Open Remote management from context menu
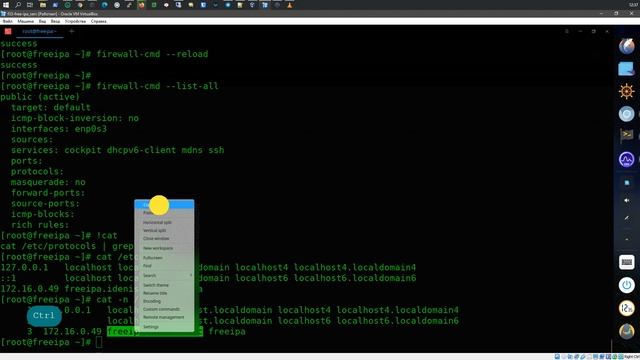 click(163, 317)
